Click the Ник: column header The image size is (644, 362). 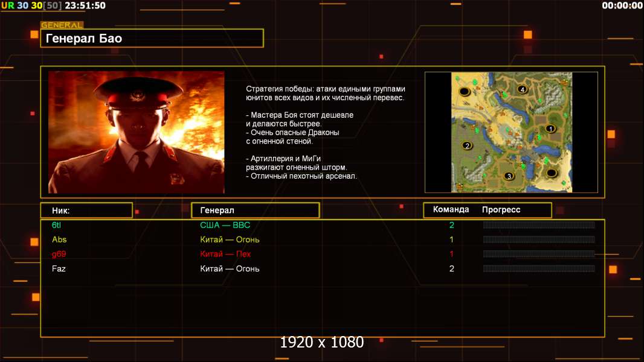tap(86, 211)
